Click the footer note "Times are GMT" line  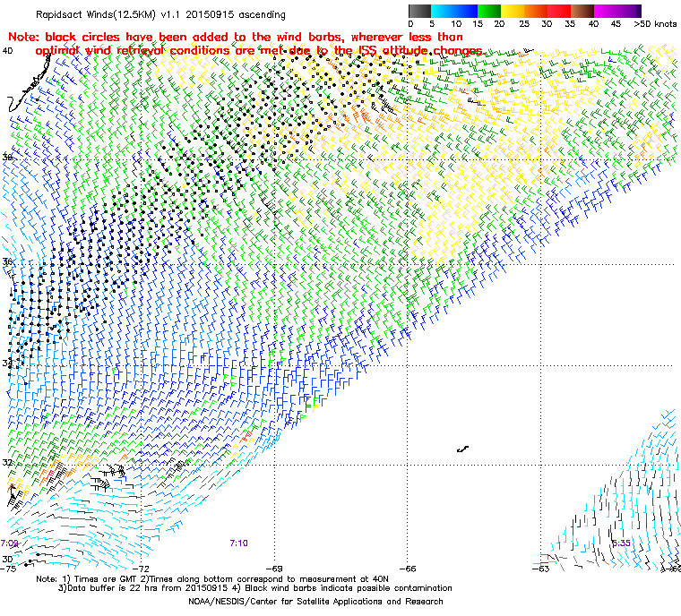pos(212,579)
